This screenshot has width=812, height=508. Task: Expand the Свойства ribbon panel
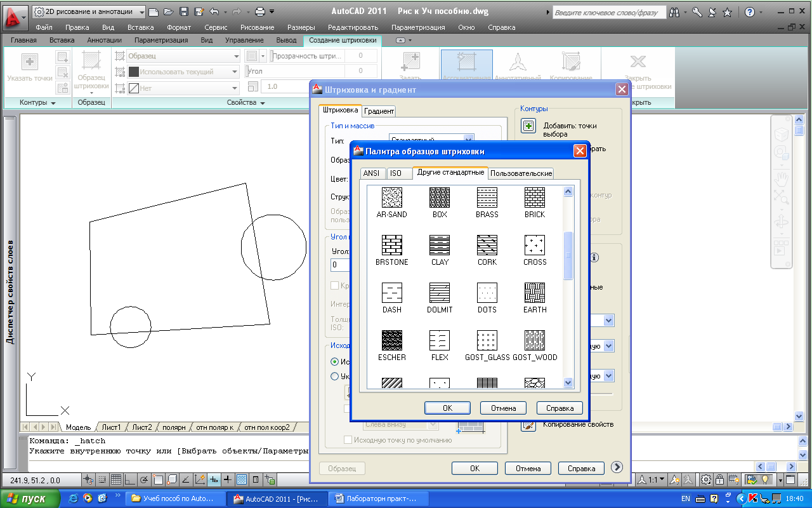(246, 103)
